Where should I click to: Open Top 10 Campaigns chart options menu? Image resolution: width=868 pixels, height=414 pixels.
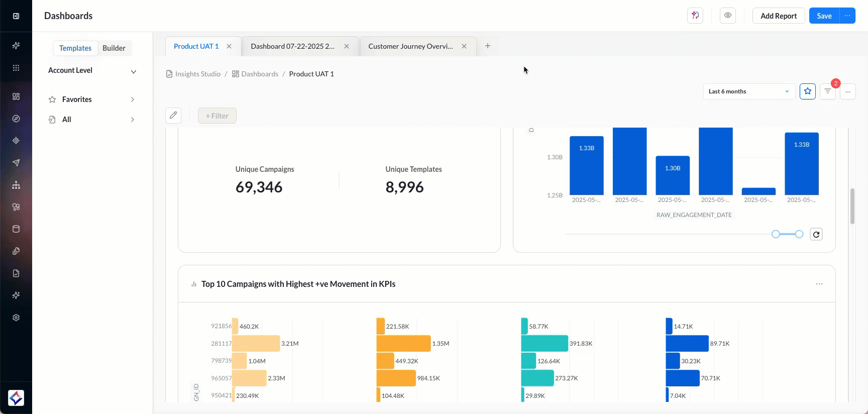pyautogui.click(x=819, y=284)
